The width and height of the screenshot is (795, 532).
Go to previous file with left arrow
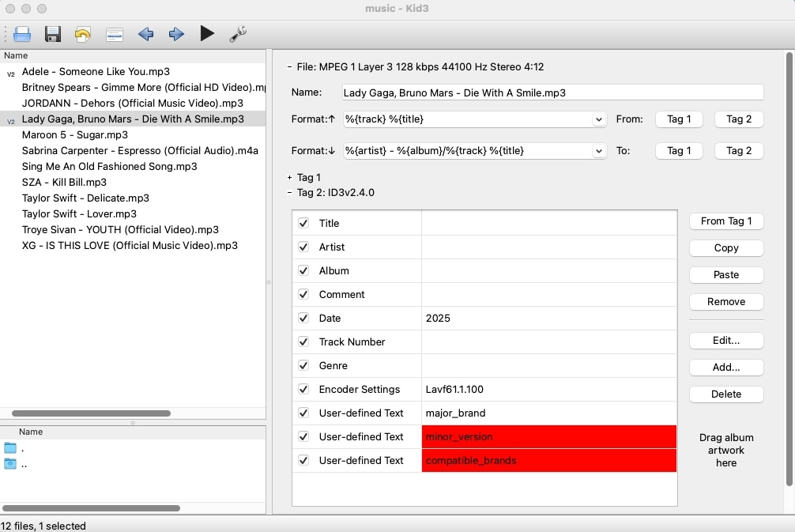pos(146,34)
